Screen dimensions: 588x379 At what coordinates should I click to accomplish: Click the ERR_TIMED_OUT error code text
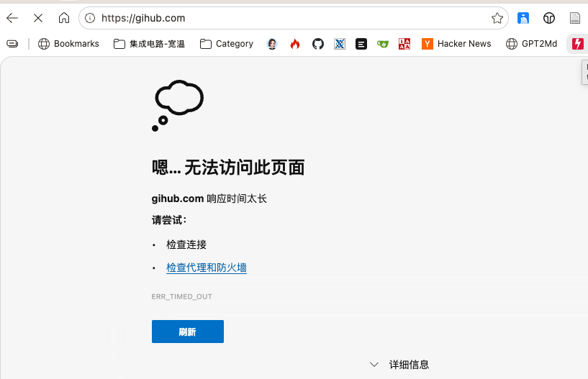(182, 296)
